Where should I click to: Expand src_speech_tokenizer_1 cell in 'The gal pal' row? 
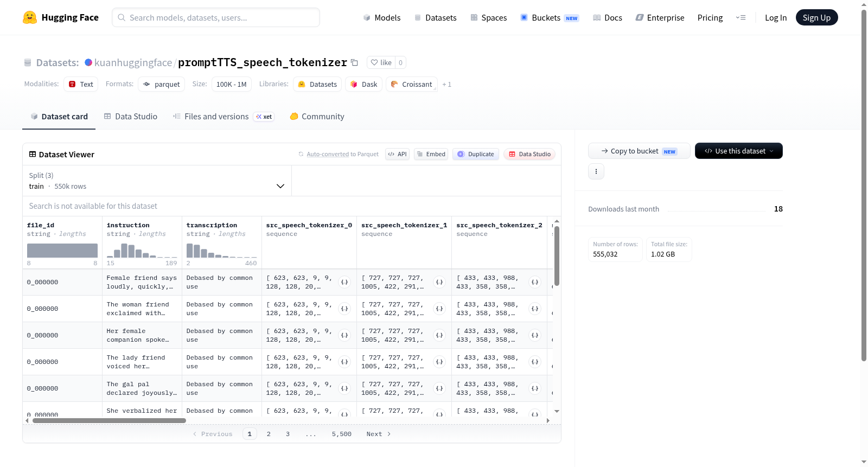pos(439,388)
